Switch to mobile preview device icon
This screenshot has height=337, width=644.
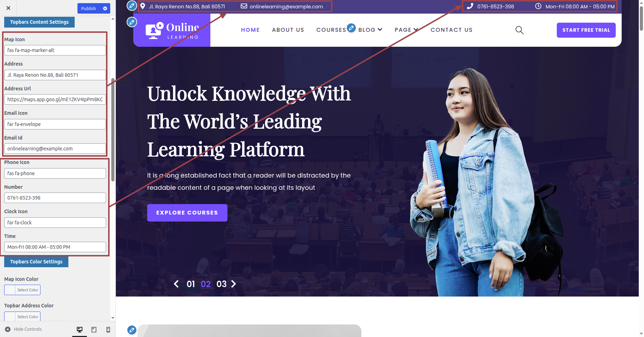click(x=108, y=329)
